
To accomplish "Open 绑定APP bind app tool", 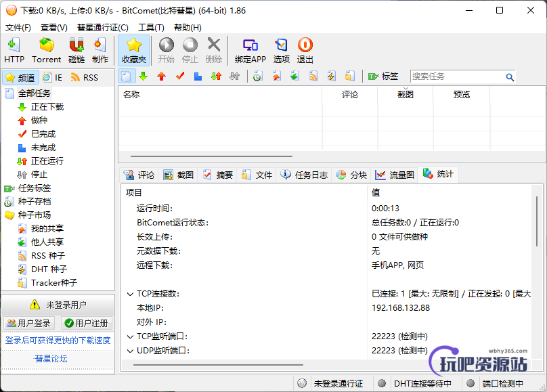I will click(x=250, y=50).
